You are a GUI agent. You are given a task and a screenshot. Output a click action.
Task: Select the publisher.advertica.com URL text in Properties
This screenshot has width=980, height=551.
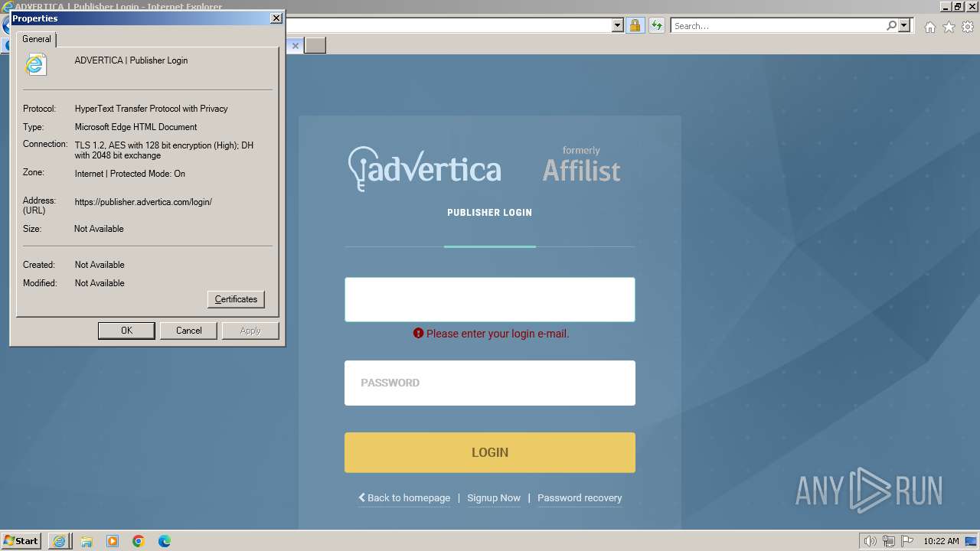click(143, 202)
